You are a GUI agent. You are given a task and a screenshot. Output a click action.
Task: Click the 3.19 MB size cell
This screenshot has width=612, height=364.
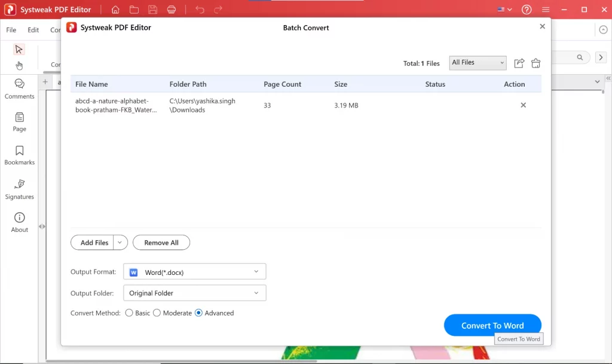pos(346,105)
